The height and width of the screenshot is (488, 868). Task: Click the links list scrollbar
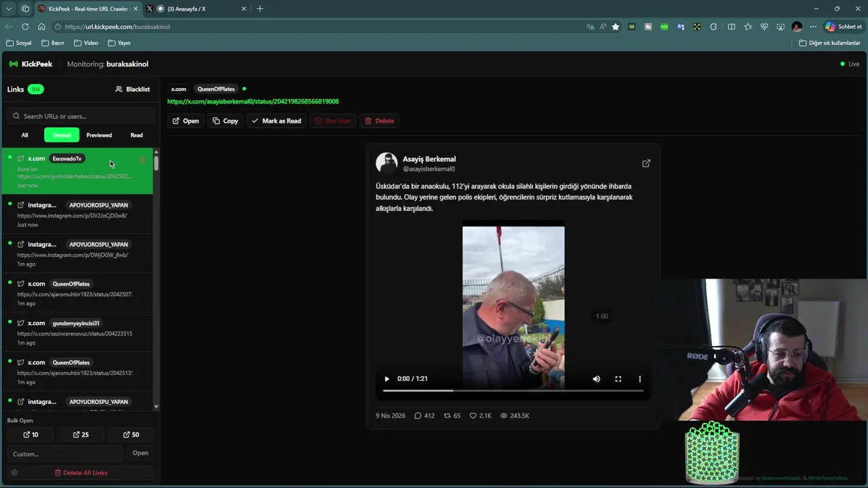(156, 163)
